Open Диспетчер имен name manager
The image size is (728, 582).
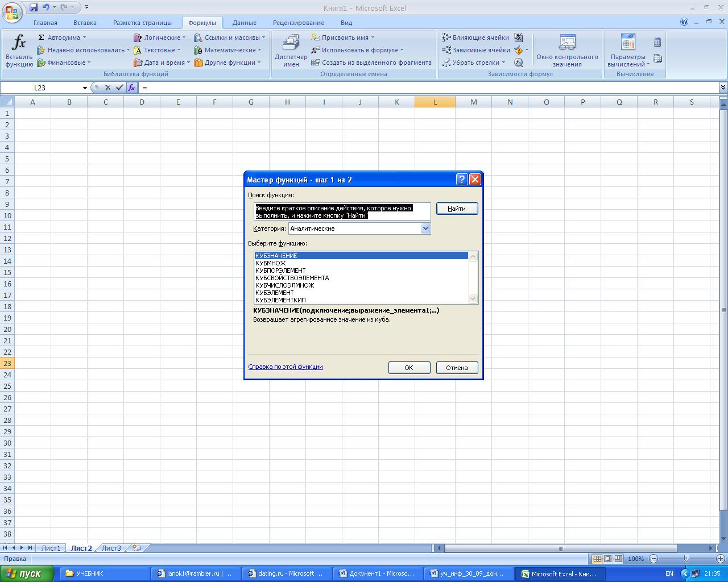coord(291,50)
